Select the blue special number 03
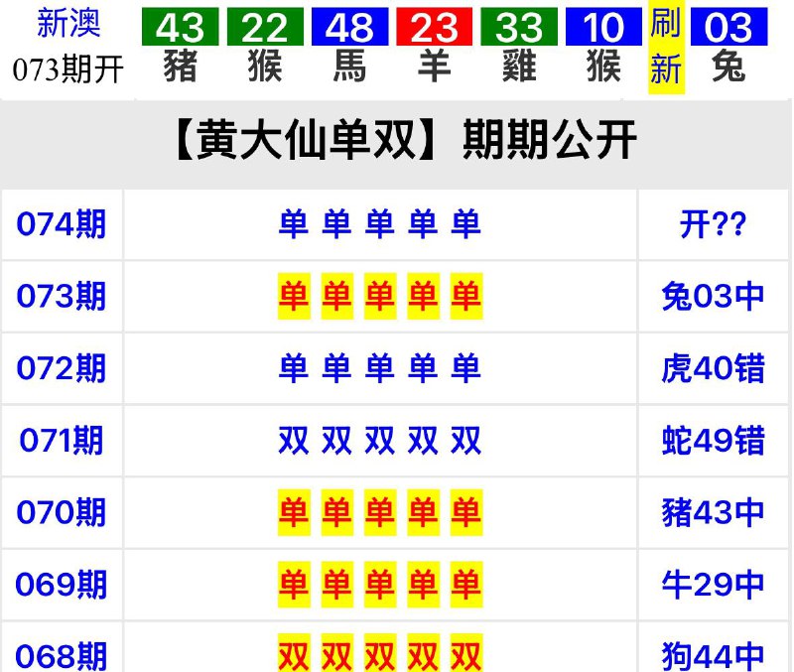 point(729,27)
